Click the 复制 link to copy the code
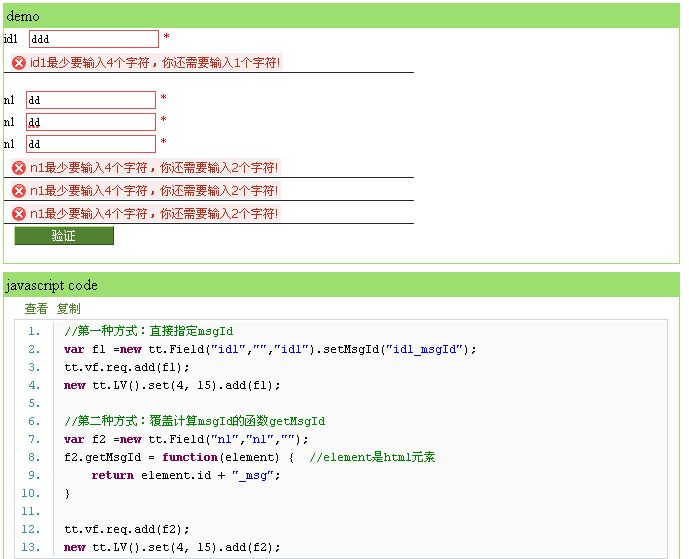Screen dimensions: 689x559 click(x=69, y=309)
